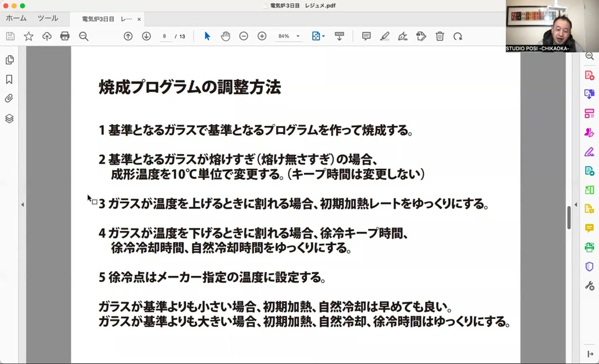The width and height of the screenshot is (599, 364).
Task: Click the scrolling mode keyboard icon
Action: 340,36
